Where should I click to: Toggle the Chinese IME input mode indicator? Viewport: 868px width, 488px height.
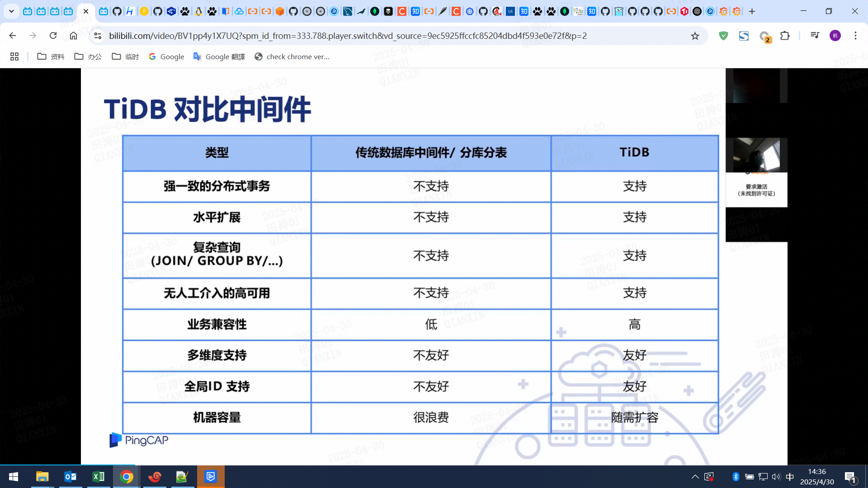tap(790, 477)
